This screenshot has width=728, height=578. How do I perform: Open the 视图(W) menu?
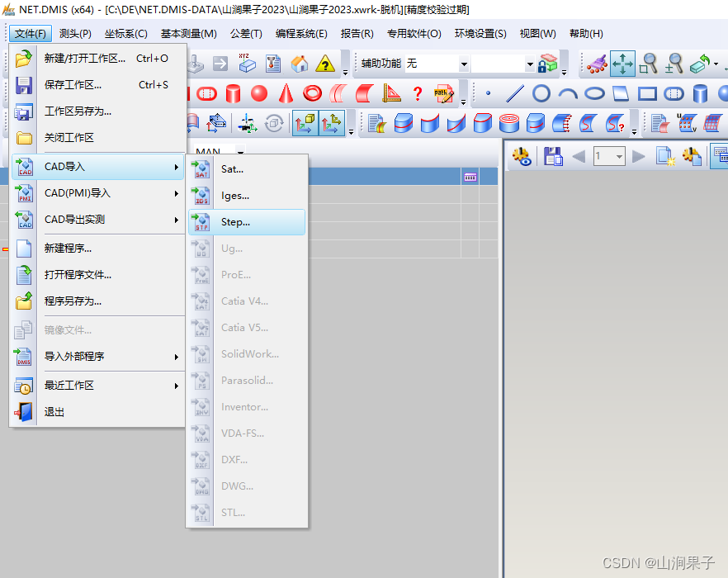[x=537, y=34]
